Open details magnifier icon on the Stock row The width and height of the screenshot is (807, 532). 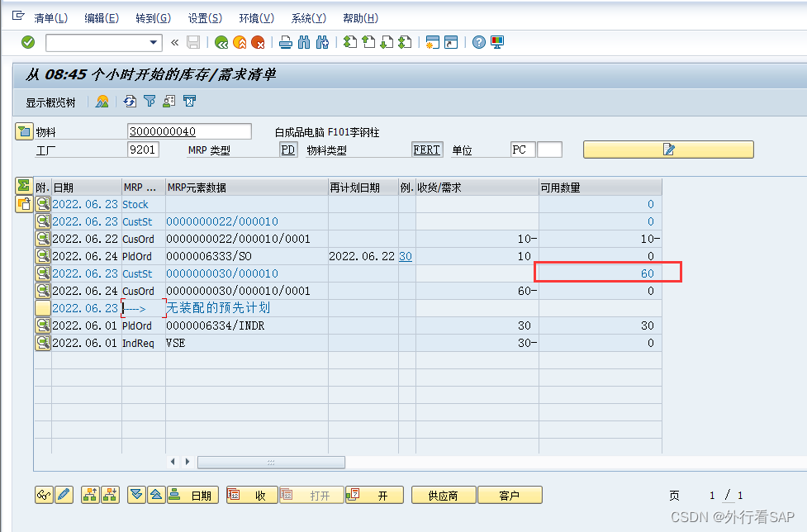click(43, 203)
